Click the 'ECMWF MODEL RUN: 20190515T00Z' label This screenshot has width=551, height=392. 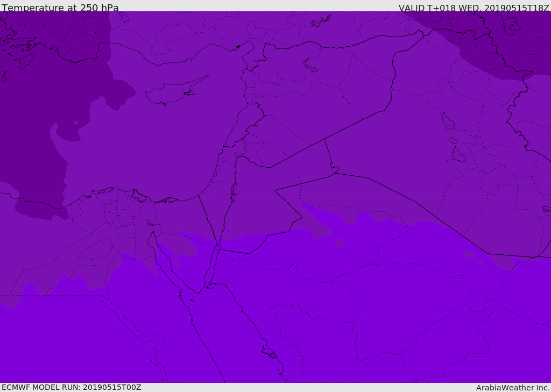[72, 387]
